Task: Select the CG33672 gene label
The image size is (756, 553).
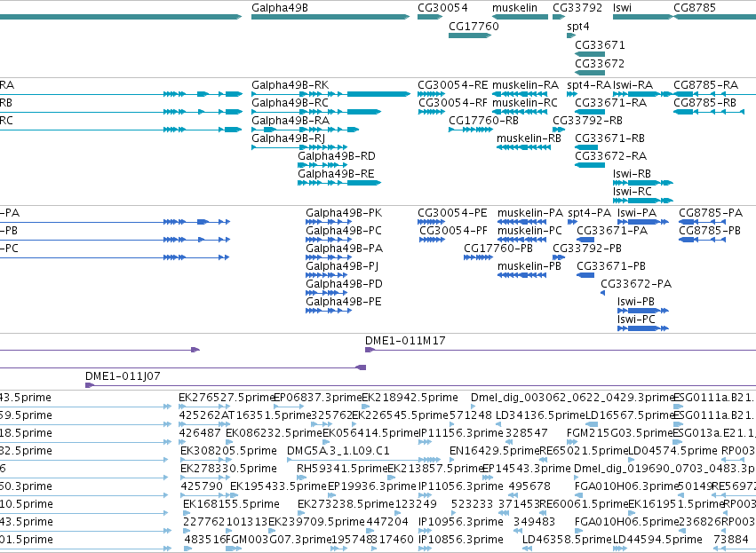Action: coord(600,64)
